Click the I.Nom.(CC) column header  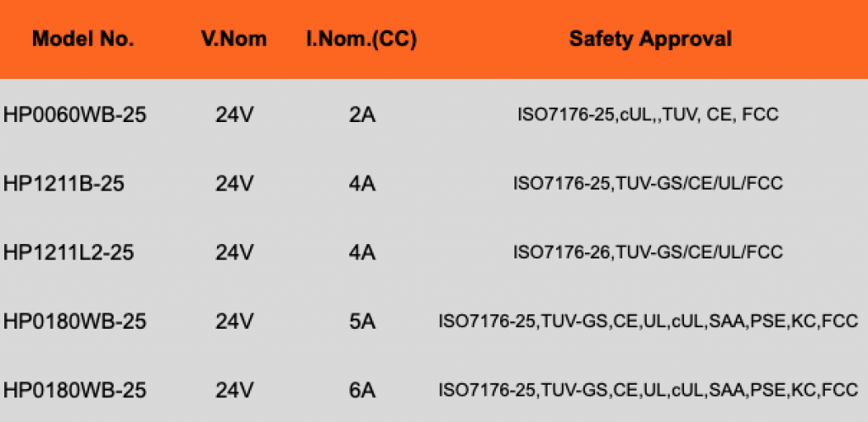pos(361,39)
